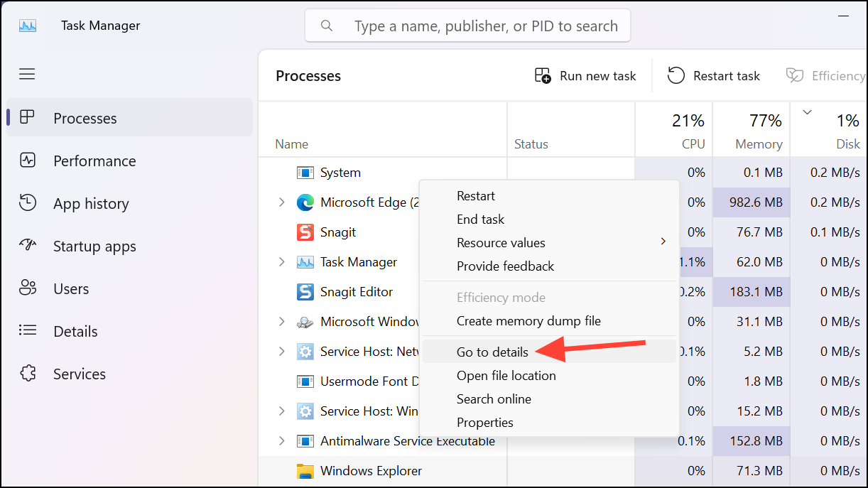Select Restart from the context menu
868x488 pixels.
[549, 196]
